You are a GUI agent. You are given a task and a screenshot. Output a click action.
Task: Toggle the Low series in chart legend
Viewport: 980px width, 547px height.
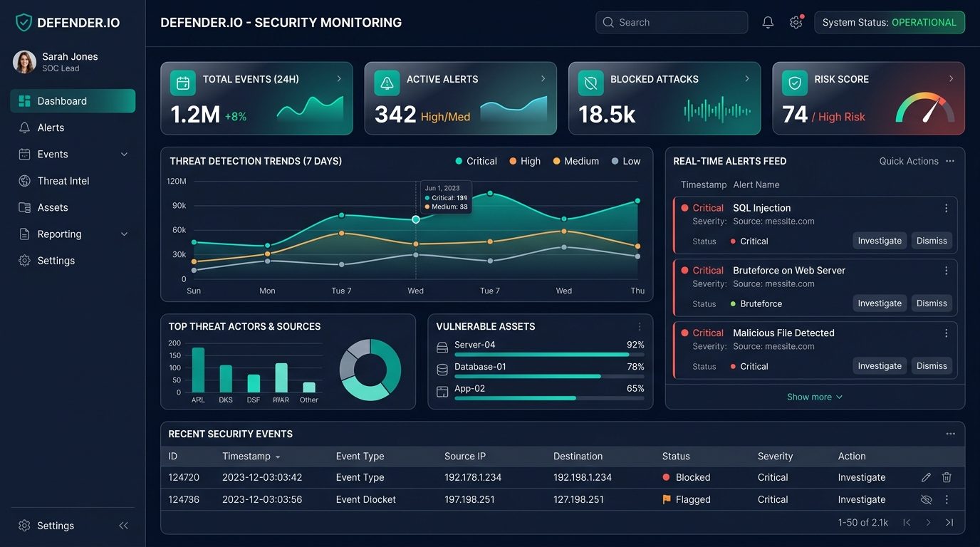click(626, 162)
